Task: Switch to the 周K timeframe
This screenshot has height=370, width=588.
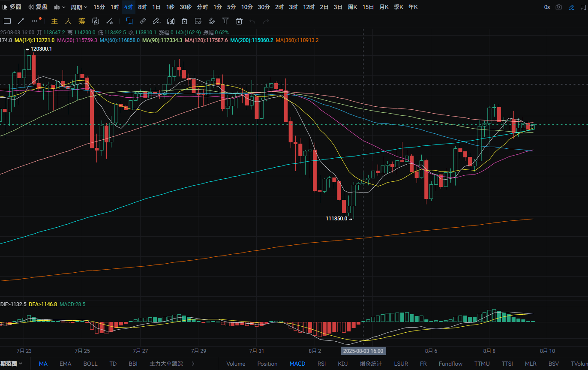Action: (352, 7)
